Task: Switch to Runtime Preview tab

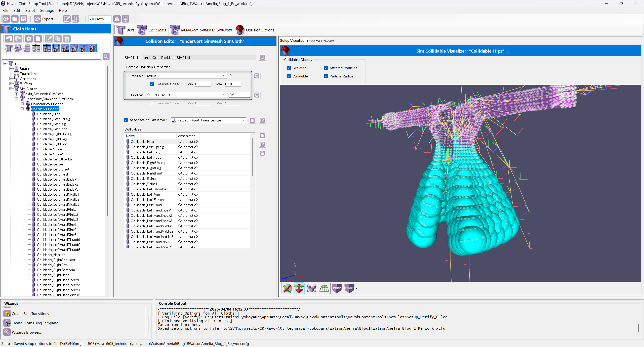Action: coord(320,41)
